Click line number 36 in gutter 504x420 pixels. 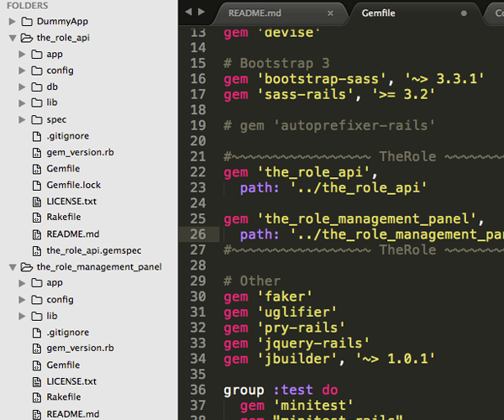coord(197,390)
